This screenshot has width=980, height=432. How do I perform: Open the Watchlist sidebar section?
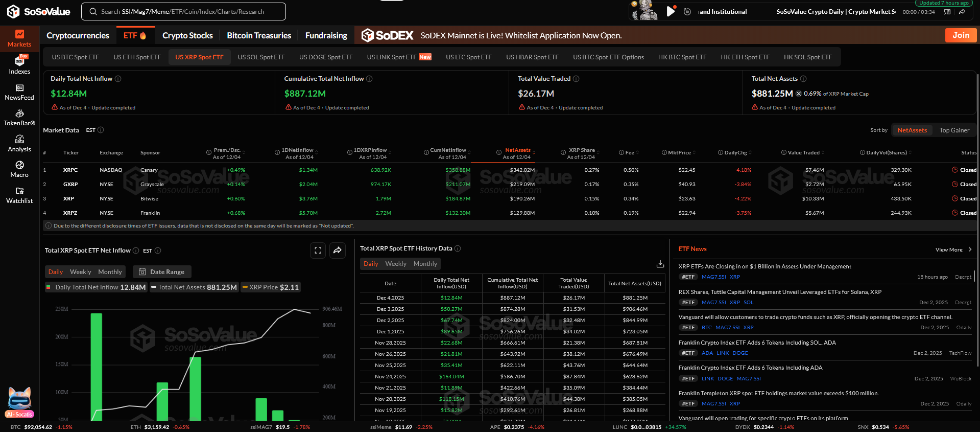[19, 195]
